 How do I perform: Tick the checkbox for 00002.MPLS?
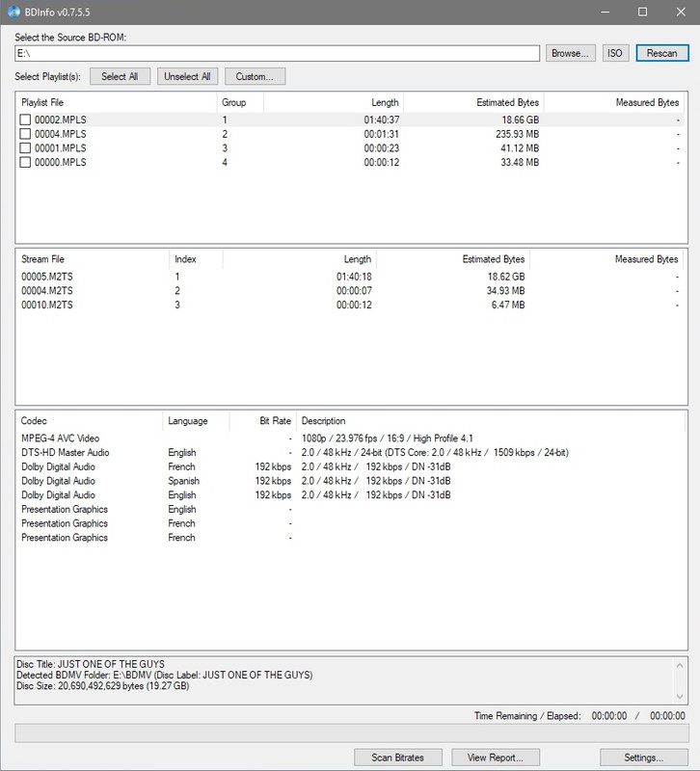pyautogui.click(x=25, y=120)
